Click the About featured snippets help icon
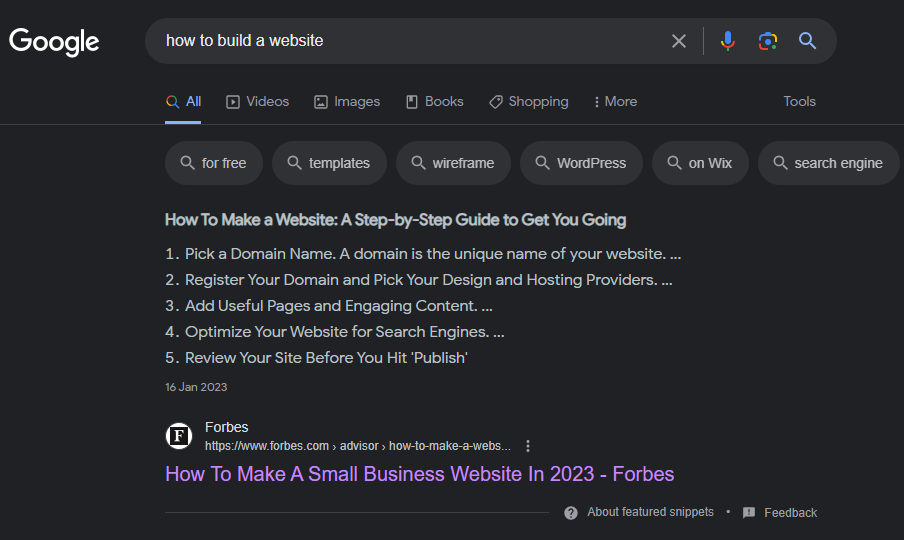The width and height of the screenshot is (904, 540). (571, 513)
